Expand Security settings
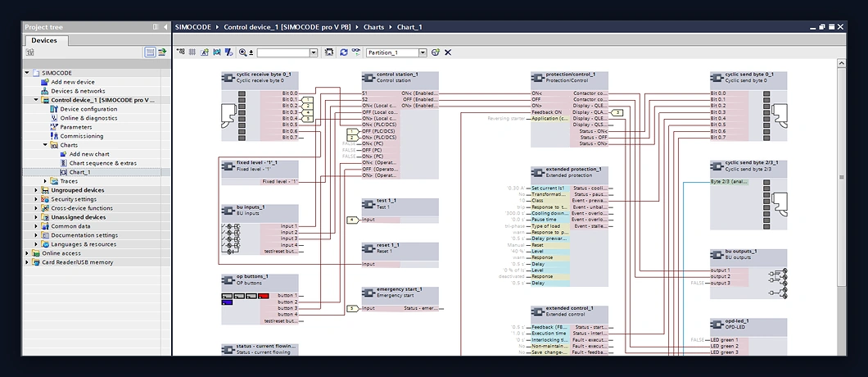Viewport: 868px width, 377px height. (36, 199)
